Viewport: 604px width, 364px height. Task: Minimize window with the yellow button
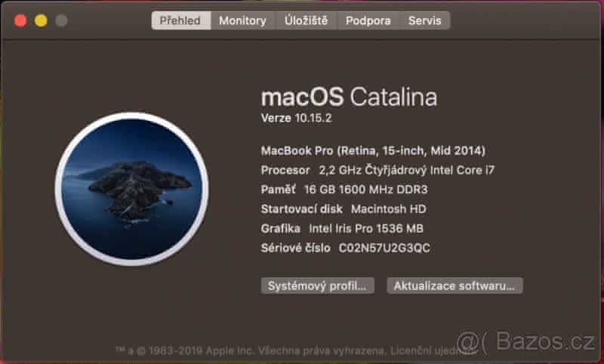click(41, 20)
